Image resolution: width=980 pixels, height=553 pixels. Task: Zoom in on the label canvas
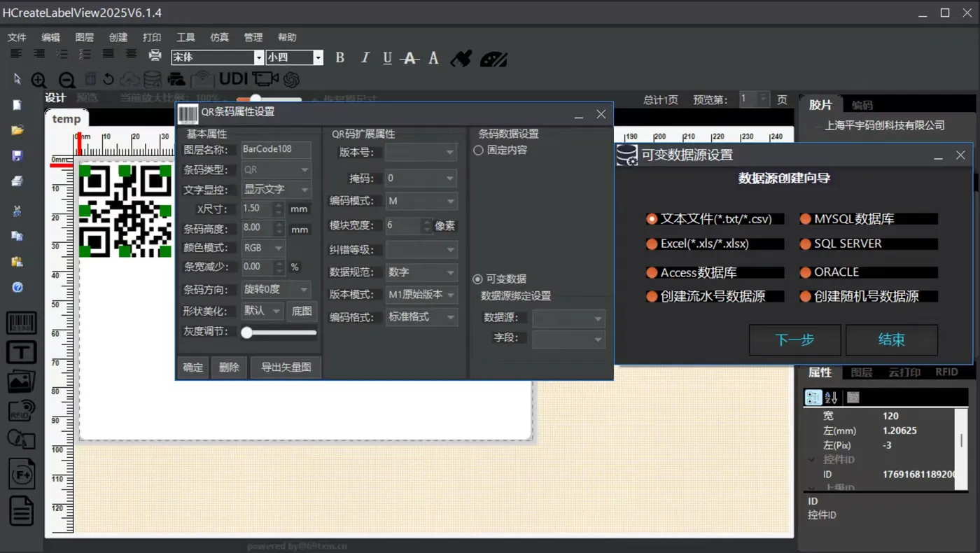tap(39, 80)
